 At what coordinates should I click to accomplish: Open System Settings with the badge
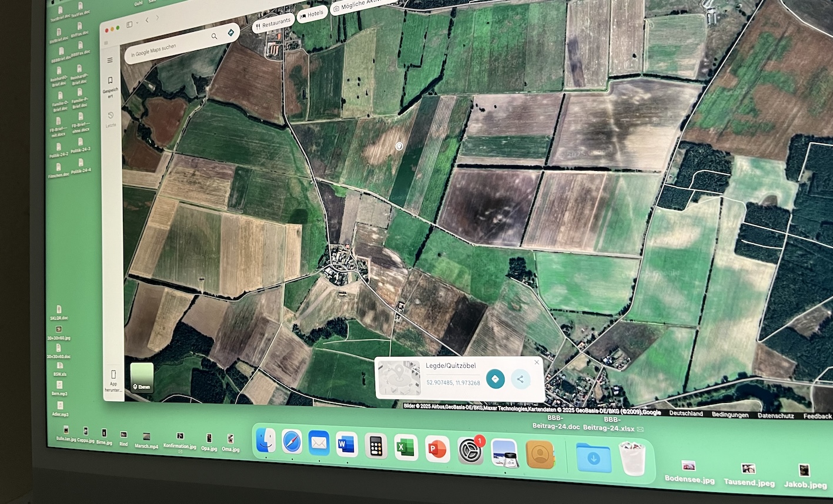pyautogui.click(x=470, y=451)
